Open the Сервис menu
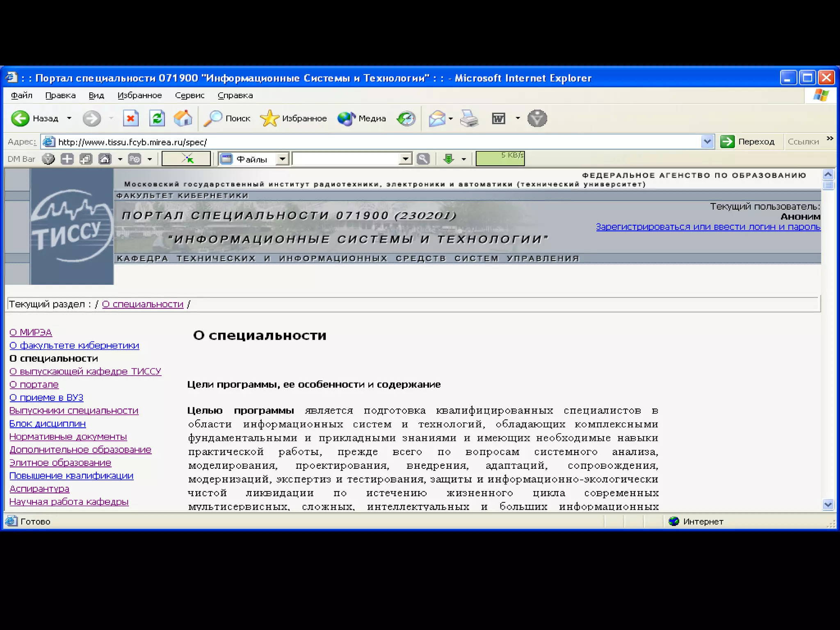Image resolution: width=840 pixels, height=630 pixels. pos(189,96)
